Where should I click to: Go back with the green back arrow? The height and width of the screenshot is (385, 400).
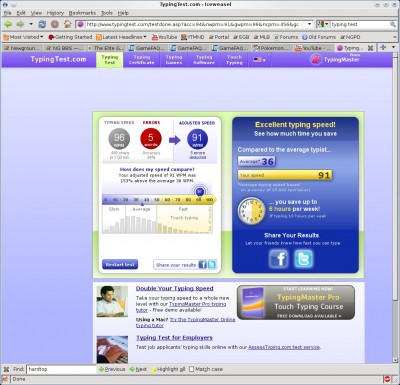8,24
